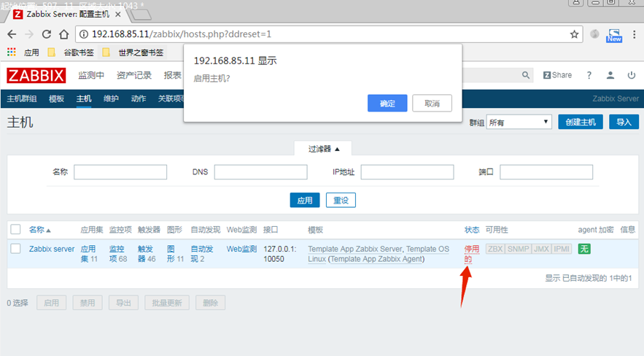Open Zabbix Share link
644x356 pixels.
tap(557, 75)
